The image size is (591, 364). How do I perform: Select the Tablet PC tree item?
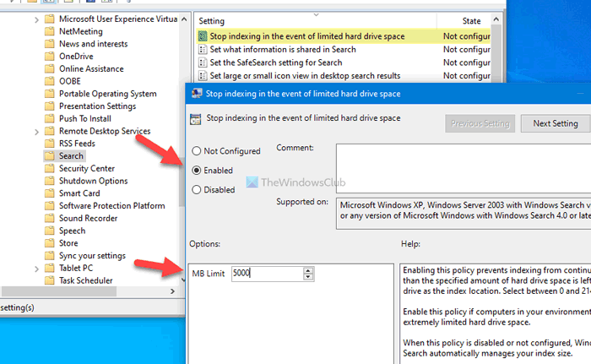coord(76,268)
